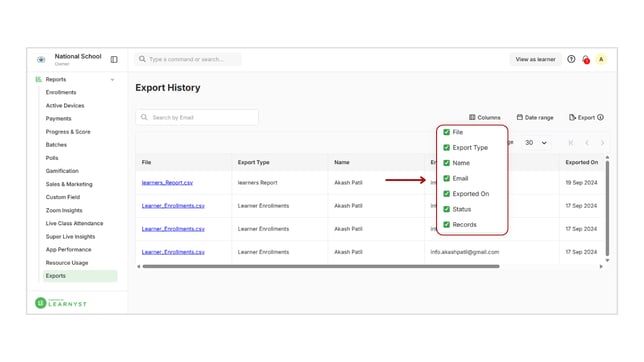Open the user avatar A
Viewport: 644px width, 362px height.
tap(601, 59)
